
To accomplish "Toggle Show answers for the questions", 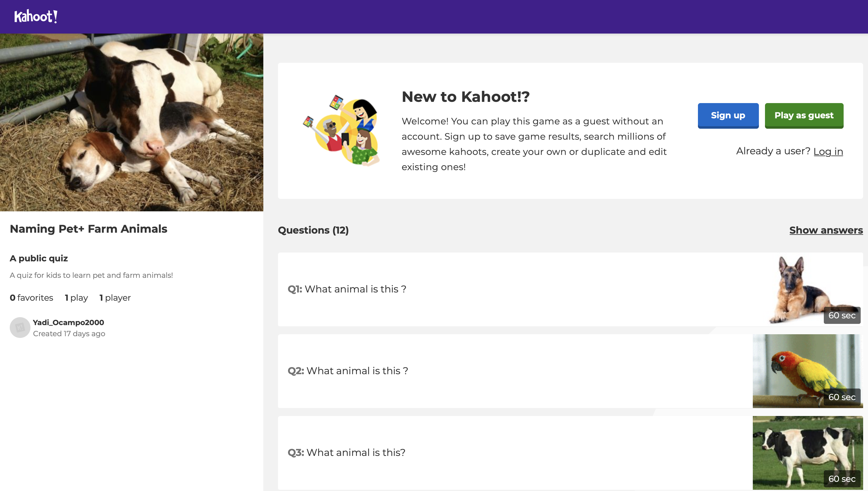I will coord(826,230).
